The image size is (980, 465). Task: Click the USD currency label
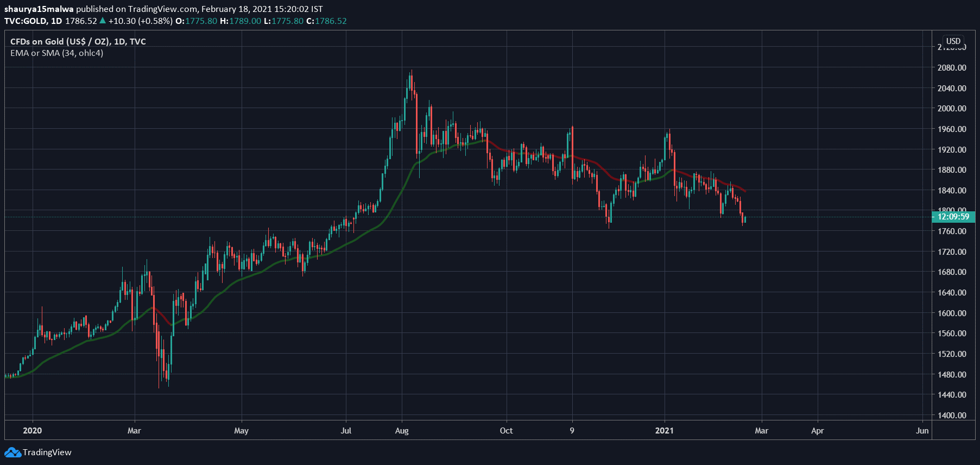coord(953,41)
